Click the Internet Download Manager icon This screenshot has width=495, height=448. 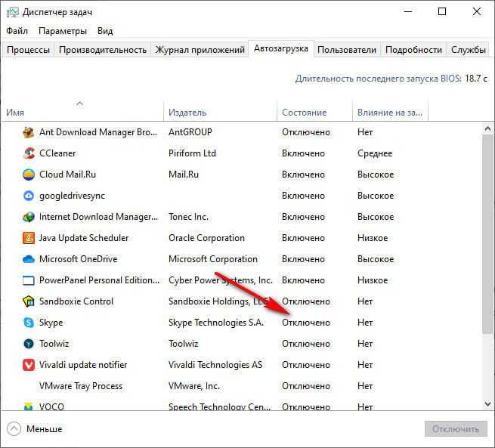[29, 217]
